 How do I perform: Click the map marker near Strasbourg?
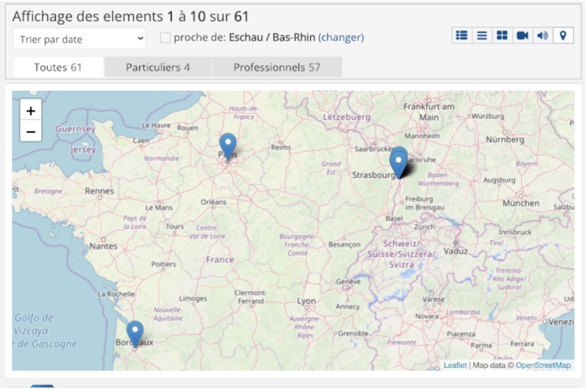click(x=398, y=163)
